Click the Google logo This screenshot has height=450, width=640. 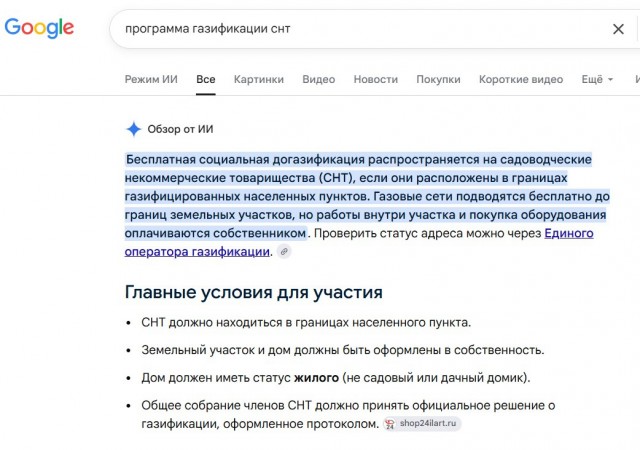[x=39, y=28]
